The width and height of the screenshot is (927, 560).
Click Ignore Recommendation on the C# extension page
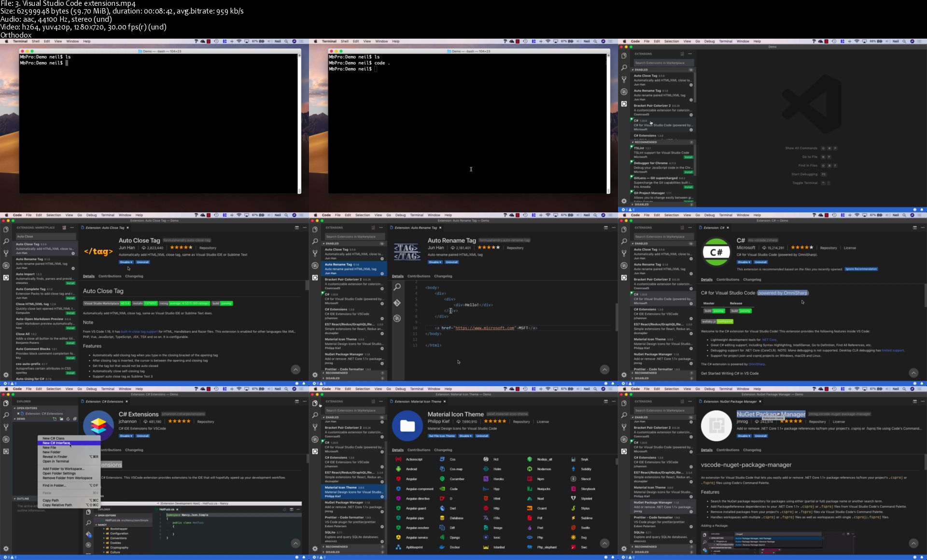point(861,269)
